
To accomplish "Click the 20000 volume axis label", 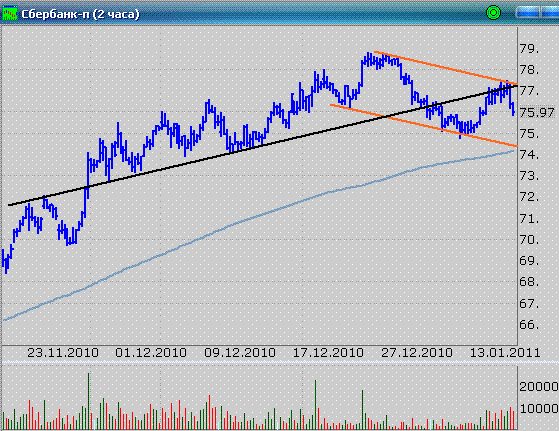I will 539,386.
